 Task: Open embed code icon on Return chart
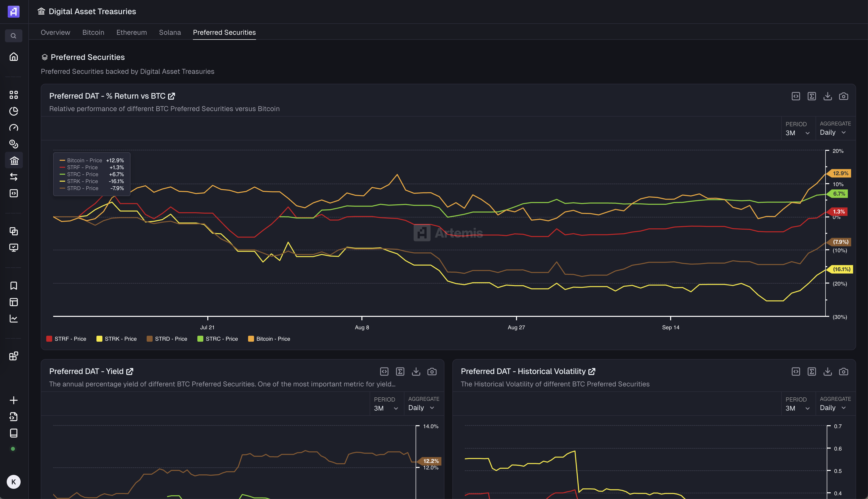796,96
